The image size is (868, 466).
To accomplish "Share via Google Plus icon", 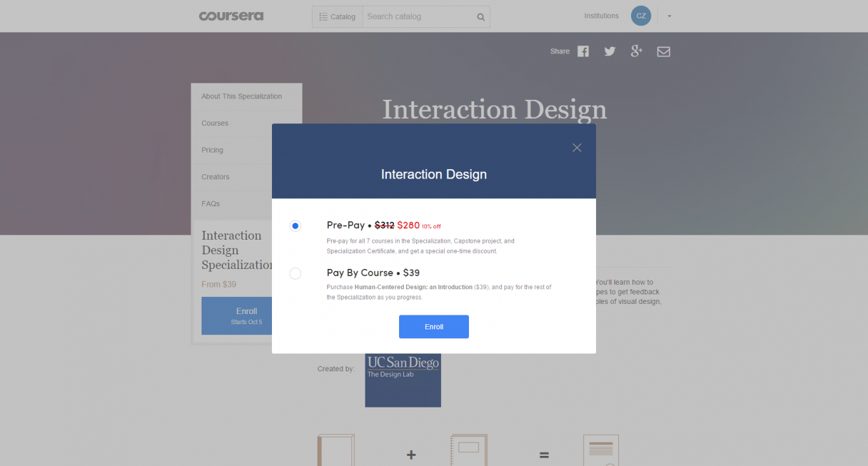I will tap(637, 51).
